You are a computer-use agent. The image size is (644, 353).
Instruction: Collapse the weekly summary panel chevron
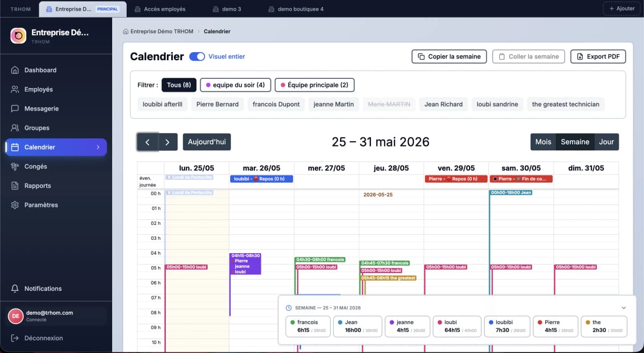tap(624, 308)
